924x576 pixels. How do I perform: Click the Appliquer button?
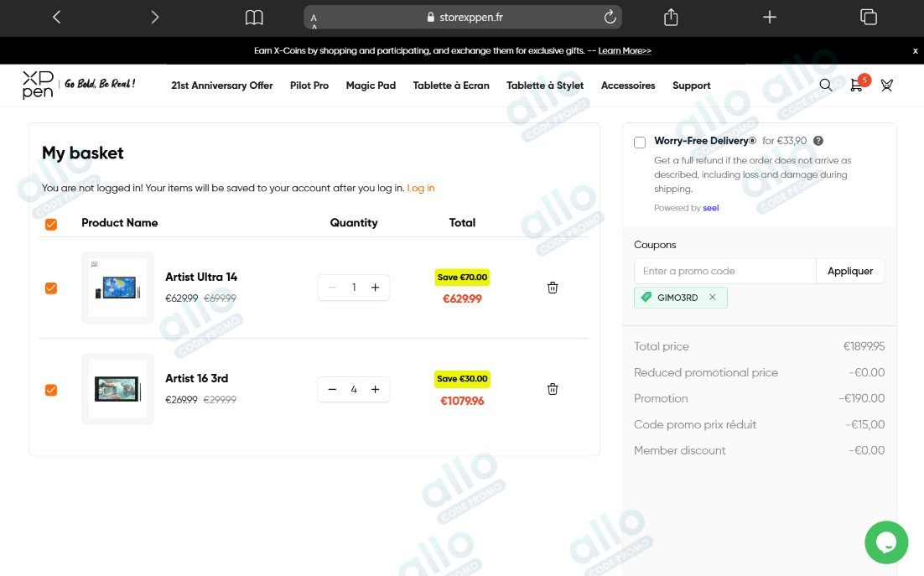point(849,271)
